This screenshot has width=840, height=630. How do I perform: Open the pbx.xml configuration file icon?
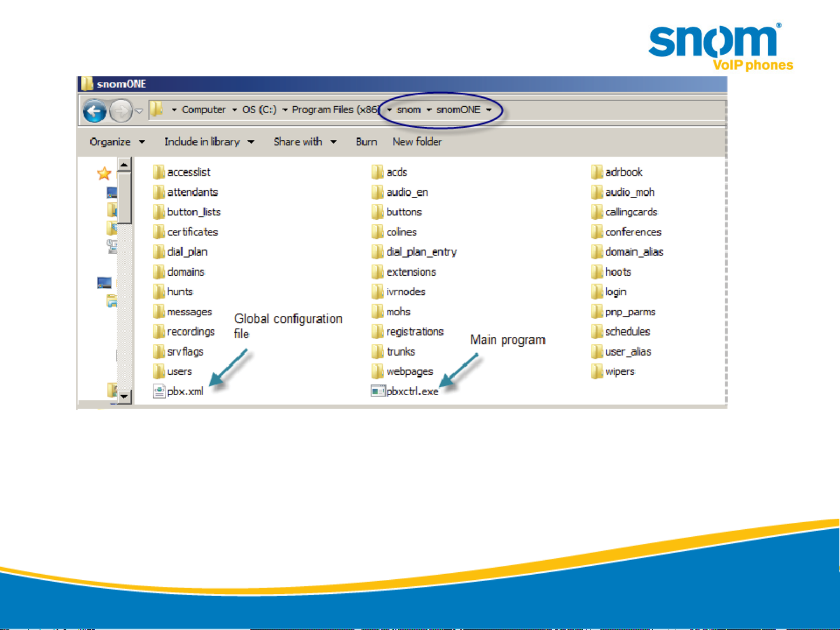pos(159,391)
